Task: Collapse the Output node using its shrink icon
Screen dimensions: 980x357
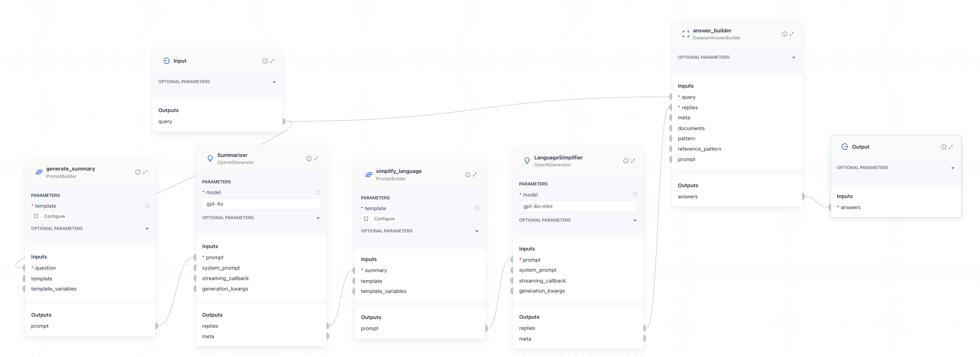Action: [x=951, y=146]
